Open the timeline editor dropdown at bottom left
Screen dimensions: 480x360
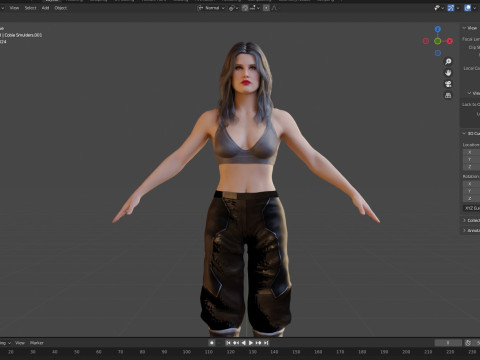[x=5, y=343]
